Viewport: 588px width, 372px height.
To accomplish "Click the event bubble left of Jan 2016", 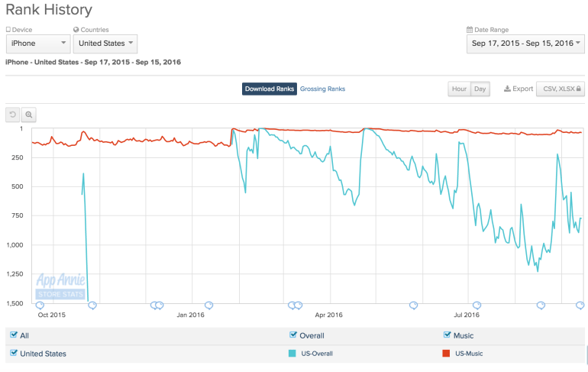I will pyautogui.click(x=156, y=305).
